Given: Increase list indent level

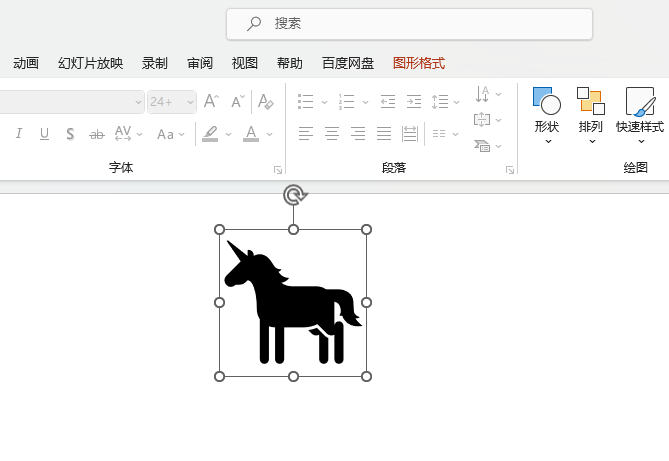Looking at the screenshot, I should 414,102.
